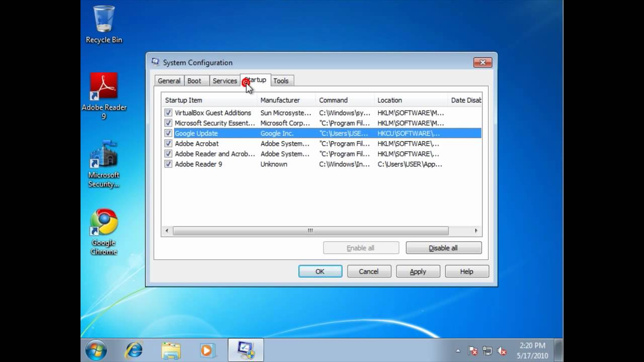Click the horizontal scrollbar thumb

click(310, 231)
